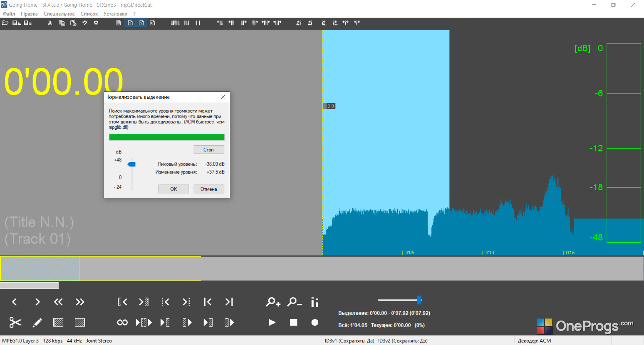Click the horizontal scrollbar under overview
Image resolution: width=644 pixels, height=345 pixels.
click(29, 285)
